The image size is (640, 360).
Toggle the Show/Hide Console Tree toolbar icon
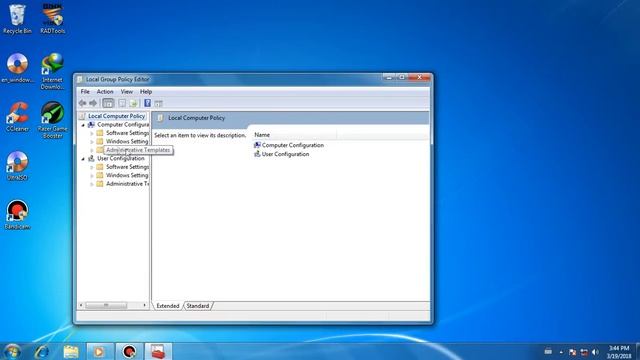pos(108,103)
